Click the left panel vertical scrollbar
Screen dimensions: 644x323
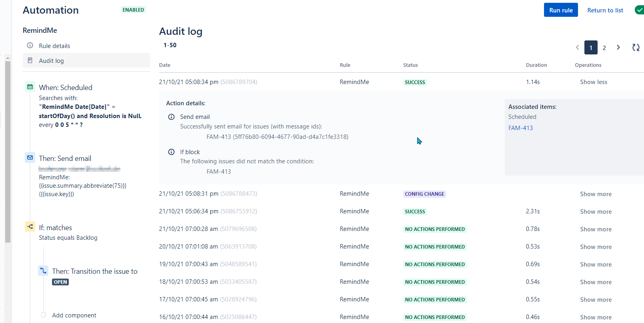point(8,152)
